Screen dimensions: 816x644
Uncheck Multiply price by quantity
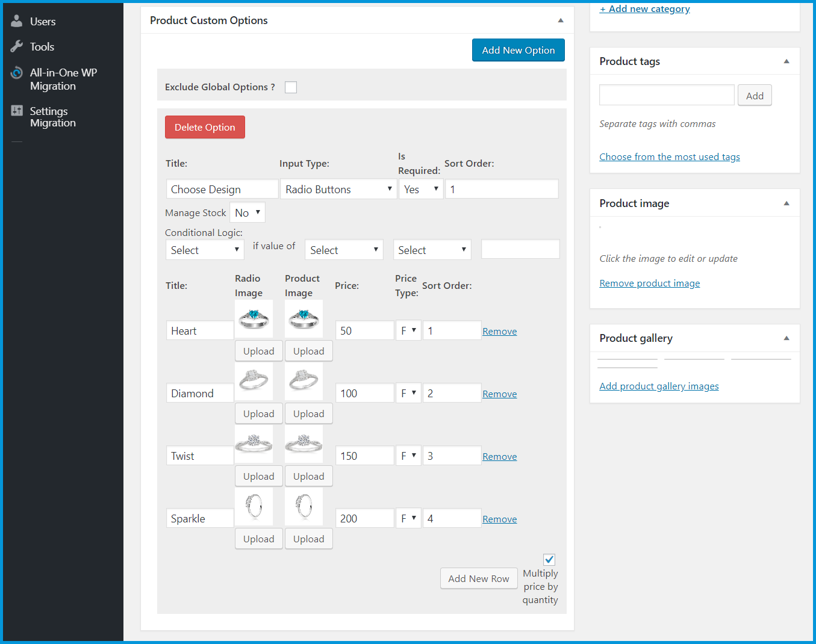point(549,560)
